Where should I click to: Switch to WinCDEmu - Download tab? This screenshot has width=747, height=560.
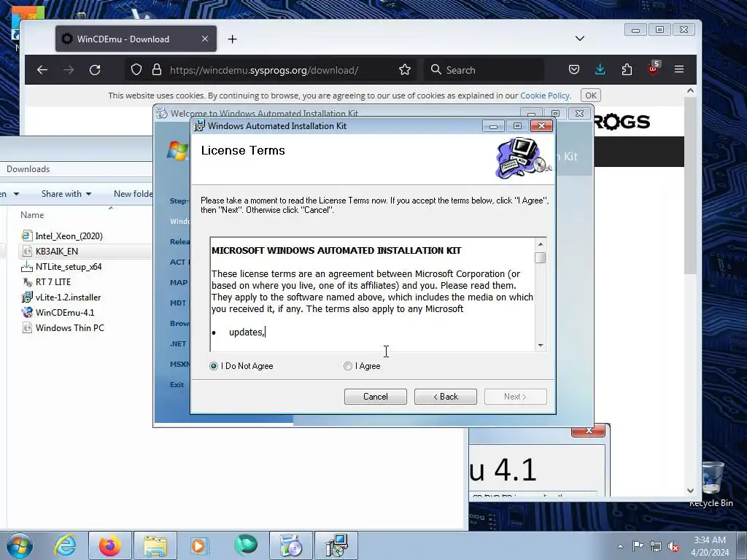pyautogui.click(x=136, y=39)
